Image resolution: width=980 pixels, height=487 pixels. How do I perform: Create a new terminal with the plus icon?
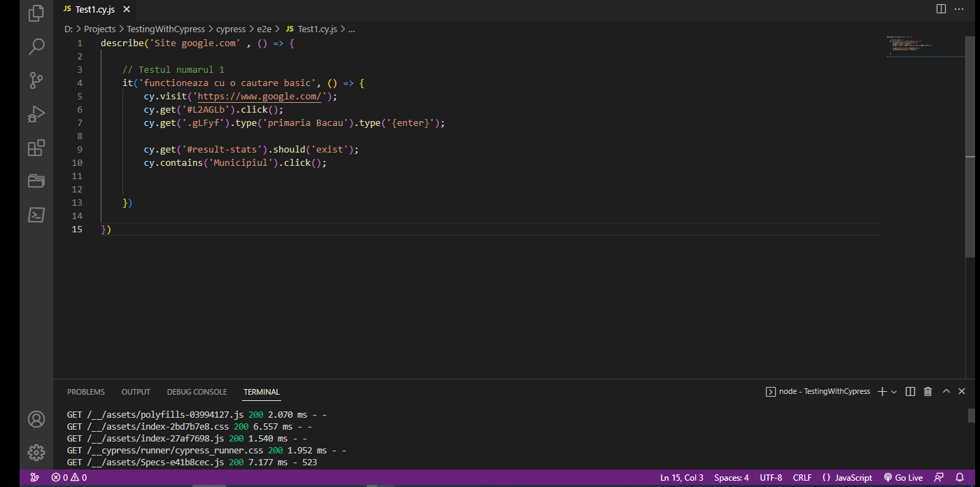881,391
